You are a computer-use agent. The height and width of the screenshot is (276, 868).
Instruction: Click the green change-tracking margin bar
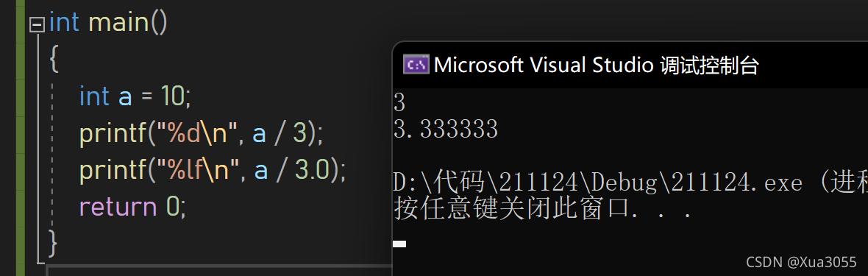click(x=21, y=138)
